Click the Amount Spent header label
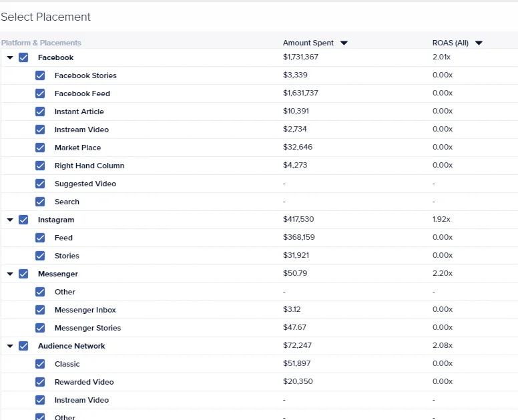518x420 pixels. pyautogui.click(x=308, y=43)
